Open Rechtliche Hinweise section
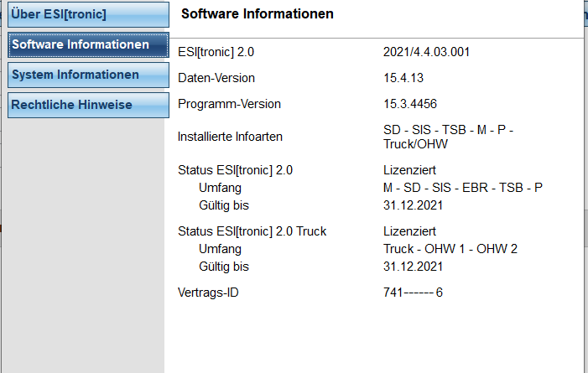This screenshot has height=373, width=588. point(88,105)
